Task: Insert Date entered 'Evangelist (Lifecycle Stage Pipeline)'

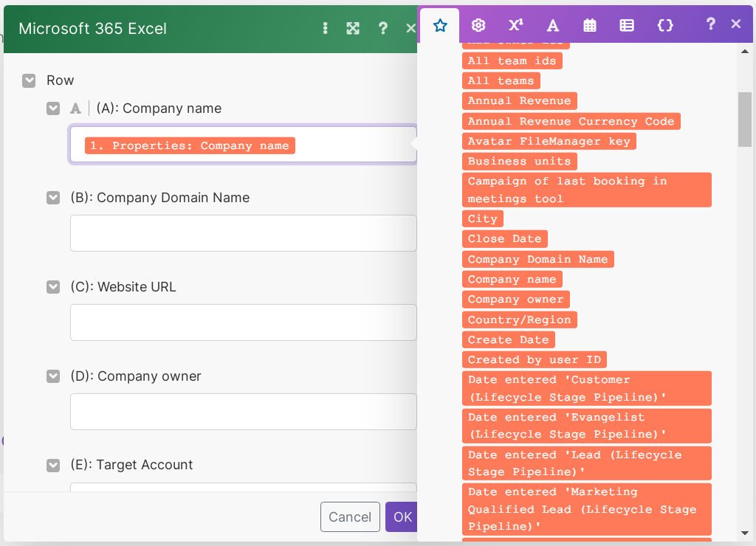Action: point(587,426)
